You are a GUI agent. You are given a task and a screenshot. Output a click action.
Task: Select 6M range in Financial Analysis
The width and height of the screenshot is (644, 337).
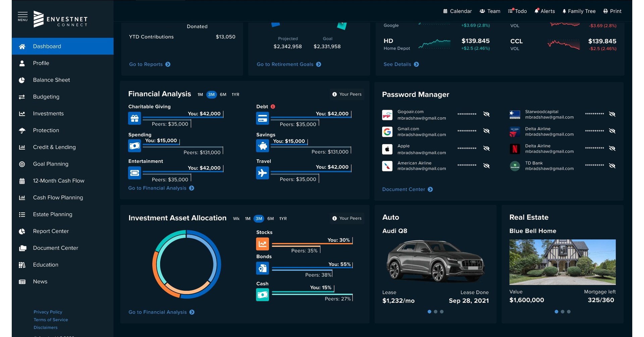click(223, 95)
